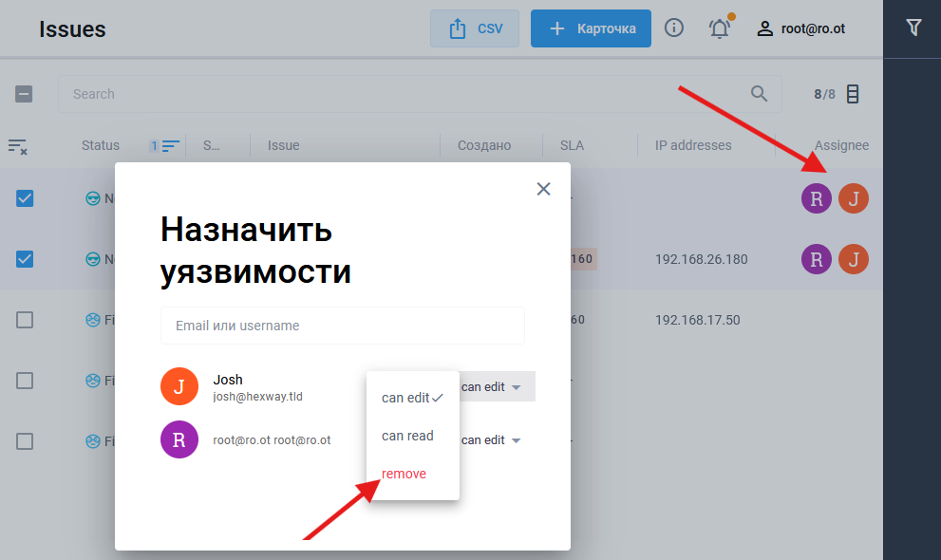Click purple R avatar in dialog
941x560 pixels.
tap(179, 439)
